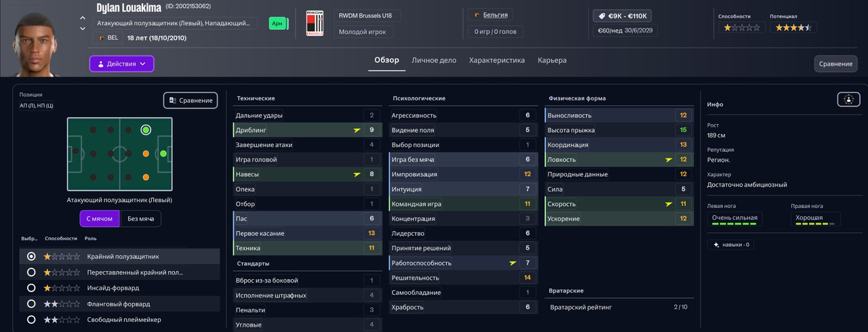Click the Координация attribute row
The image size is (868, 332).
(x=619, y=144)
